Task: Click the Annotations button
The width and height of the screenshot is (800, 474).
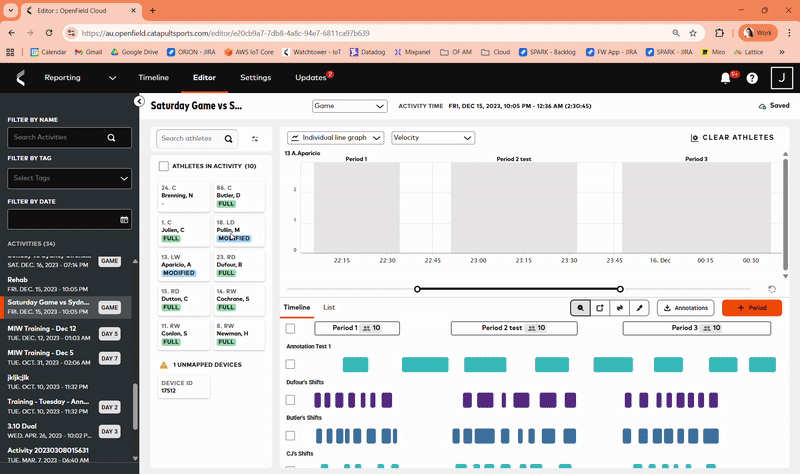Action: point(685,308)
